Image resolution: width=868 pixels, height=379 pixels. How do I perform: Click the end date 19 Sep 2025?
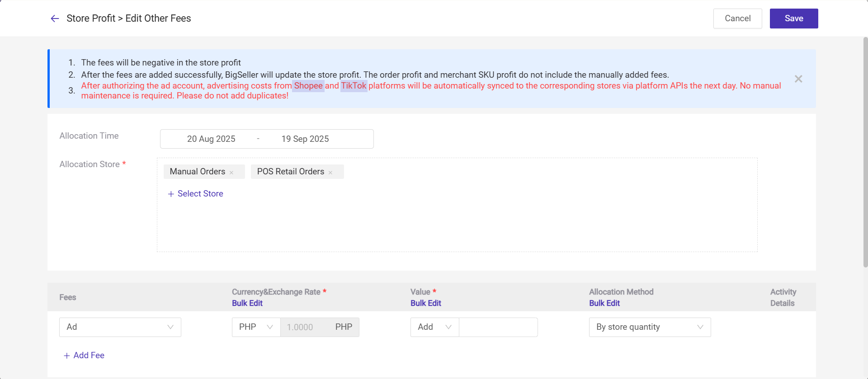point(305,139)
